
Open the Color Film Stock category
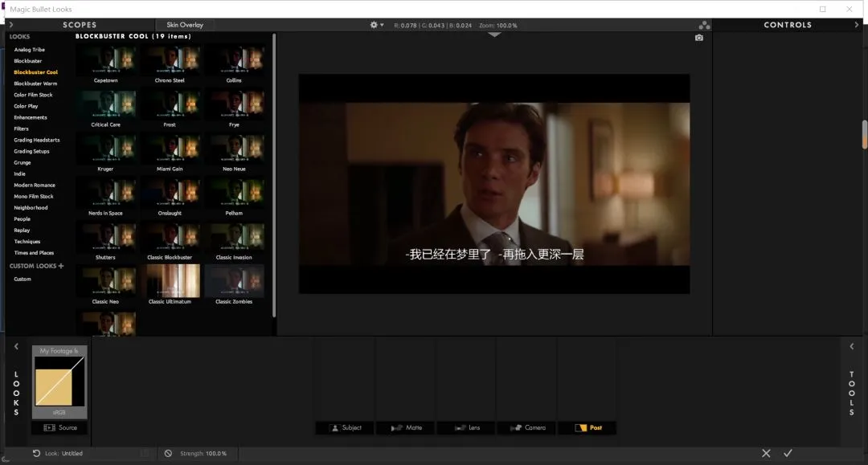pos(33,95)
